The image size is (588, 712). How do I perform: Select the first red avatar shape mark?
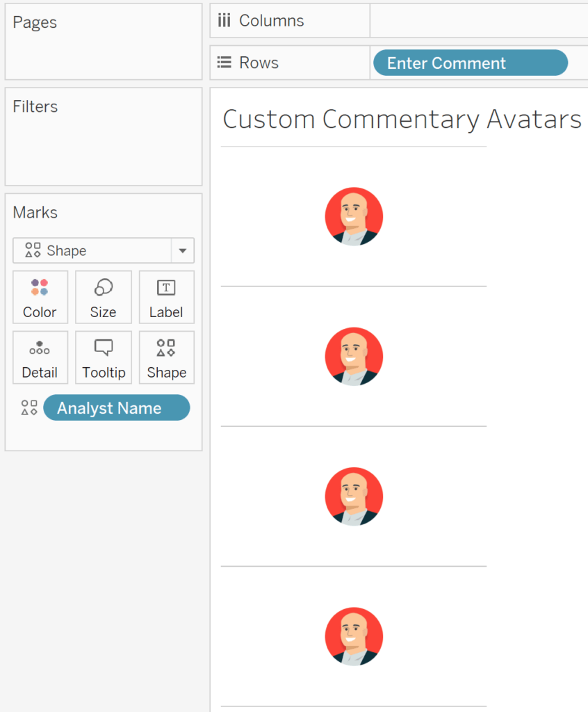point(354,216)
